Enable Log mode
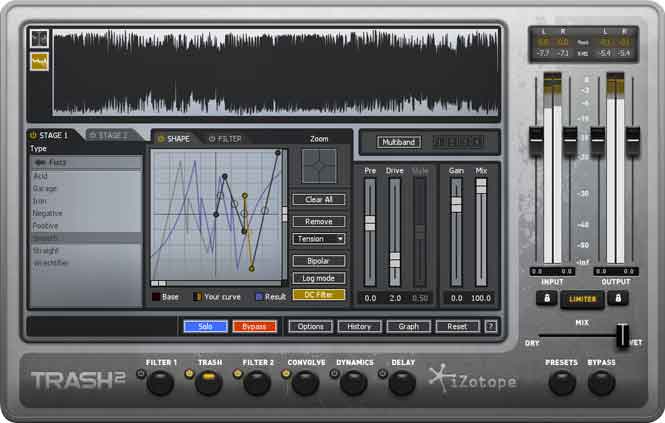 coord(319,278)
